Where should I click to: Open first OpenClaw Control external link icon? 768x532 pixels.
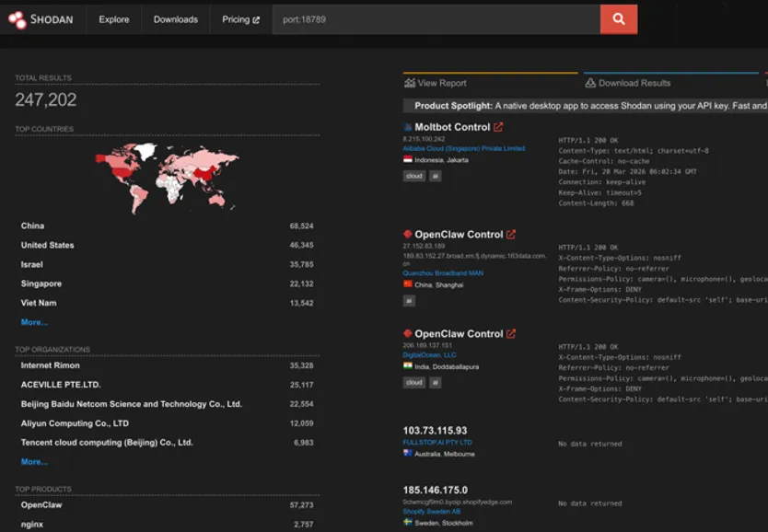tap(511, 235)
